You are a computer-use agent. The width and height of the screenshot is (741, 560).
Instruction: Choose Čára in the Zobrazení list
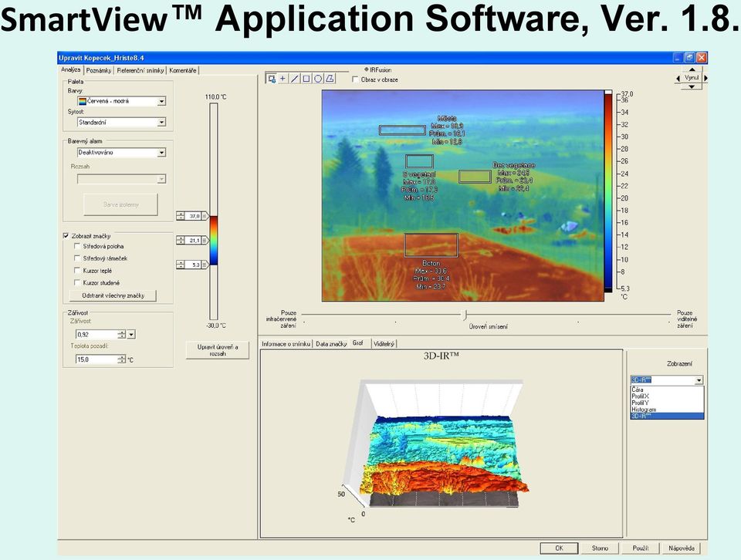click(667, 390)
